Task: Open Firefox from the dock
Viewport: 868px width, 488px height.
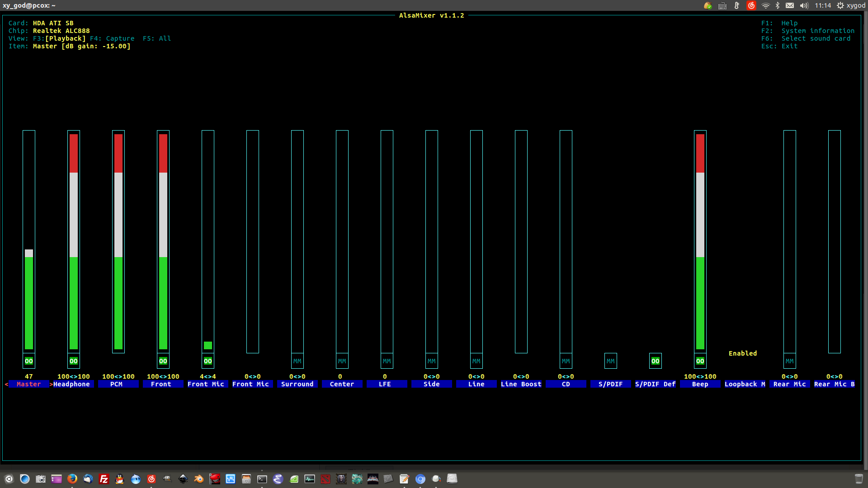Action: click(72, 479)
